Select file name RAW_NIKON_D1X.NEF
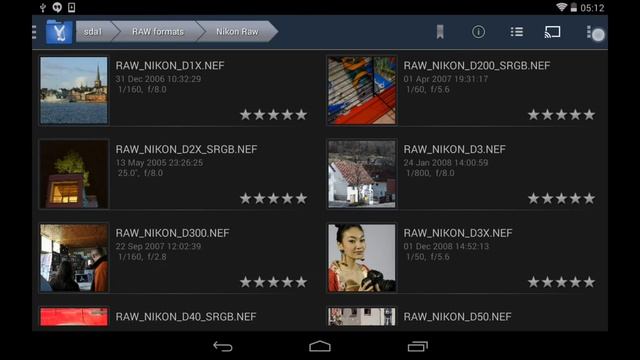This screenshot has height=360, width=640. (170, 66)
